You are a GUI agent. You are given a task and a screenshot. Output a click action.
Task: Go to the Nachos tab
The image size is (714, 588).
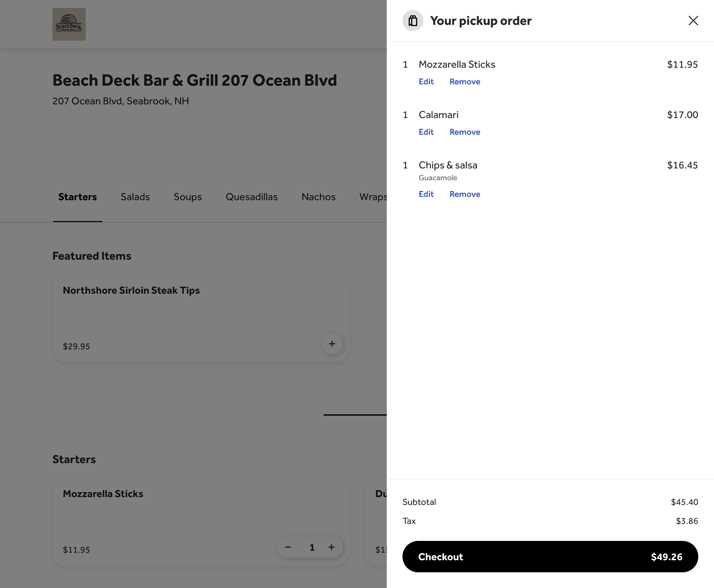(318, 197)
